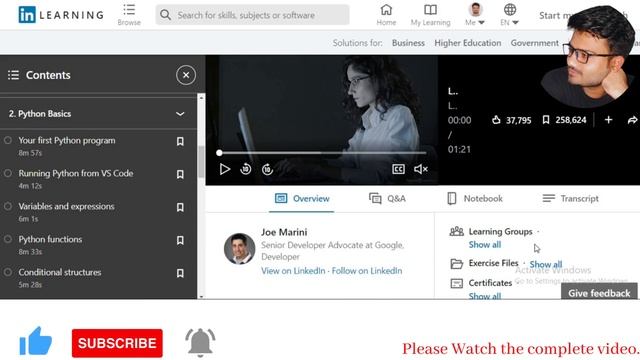Mark Running Python from VS Code complete
This screenshot has width=640, height=360.
pyautogui.click(x=8, y=173)
